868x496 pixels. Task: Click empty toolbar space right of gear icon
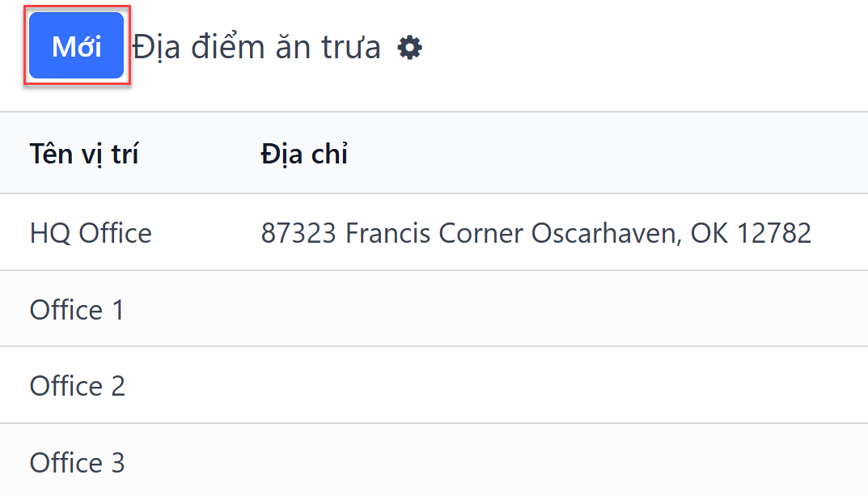pos(642,47)
